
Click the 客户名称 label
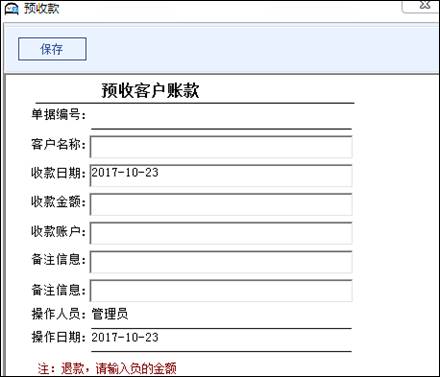click(58, 144)
